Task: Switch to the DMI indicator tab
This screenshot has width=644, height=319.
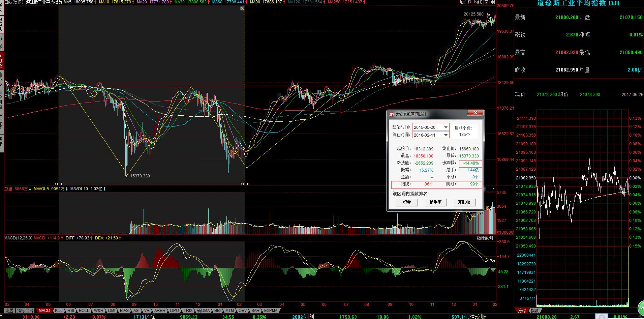Action: click(112, 311)
